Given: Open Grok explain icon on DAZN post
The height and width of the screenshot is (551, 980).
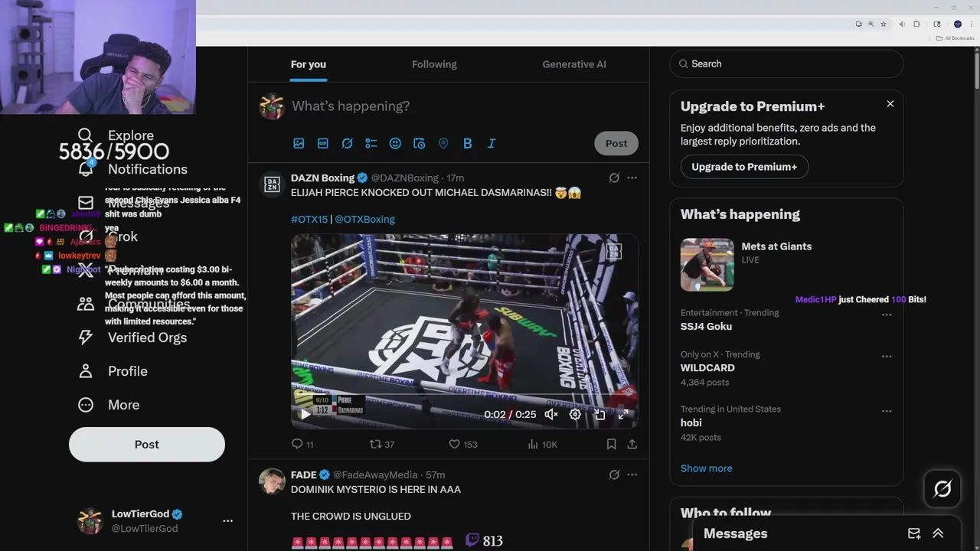Looking at the screenshot, I should point(614,178).
